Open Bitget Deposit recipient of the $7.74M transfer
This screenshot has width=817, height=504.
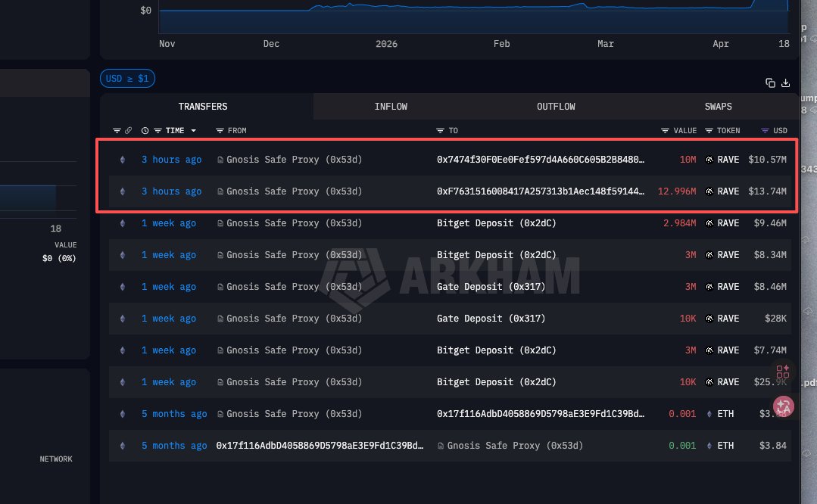(x=496, y=350)
